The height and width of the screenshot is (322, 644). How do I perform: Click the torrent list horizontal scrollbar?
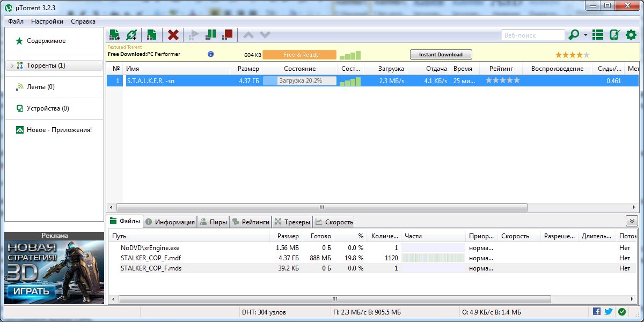click(322, 207)
